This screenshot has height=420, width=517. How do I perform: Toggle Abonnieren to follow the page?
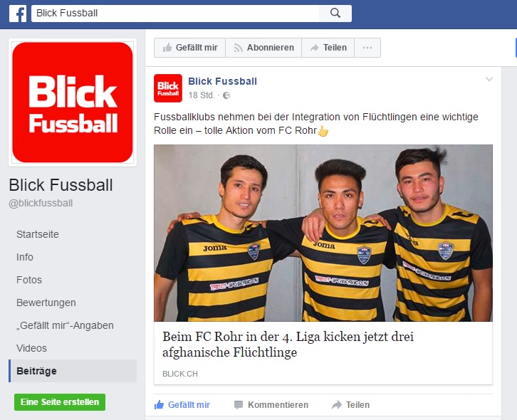pyautogui.click(x=263, y=48)
